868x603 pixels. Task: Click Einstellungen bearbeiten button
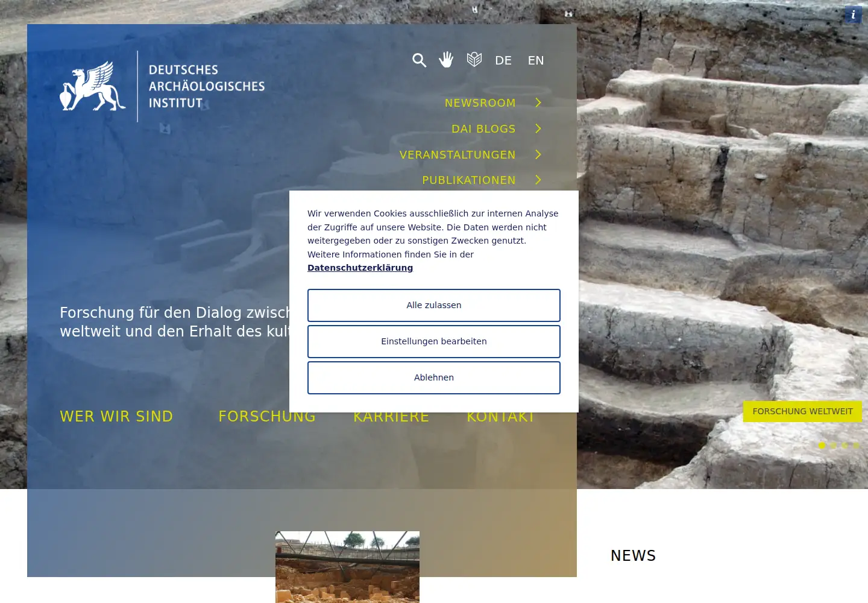pyautogui.click(x=434, y=341)
